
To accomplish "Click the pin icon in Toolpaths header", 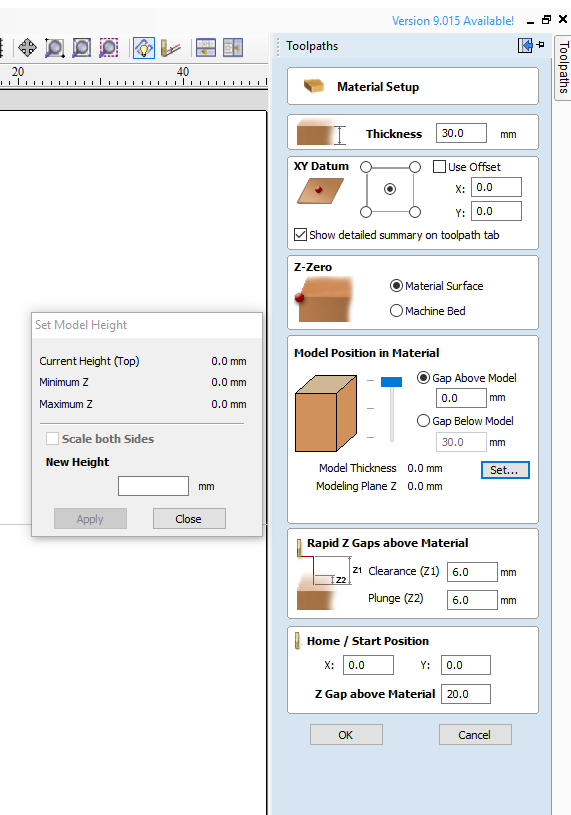I will pos(540,45).
